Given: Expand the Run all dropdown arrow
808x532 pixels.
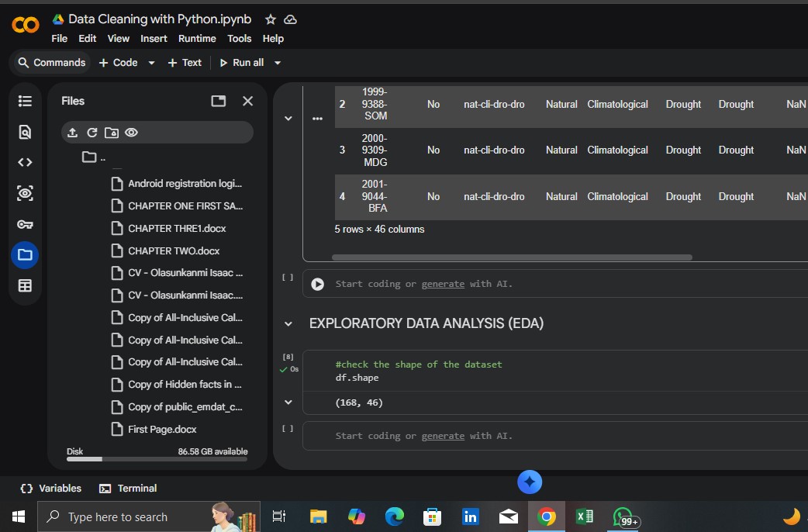Looking at the screenshot, I should (x=278, y=63).
